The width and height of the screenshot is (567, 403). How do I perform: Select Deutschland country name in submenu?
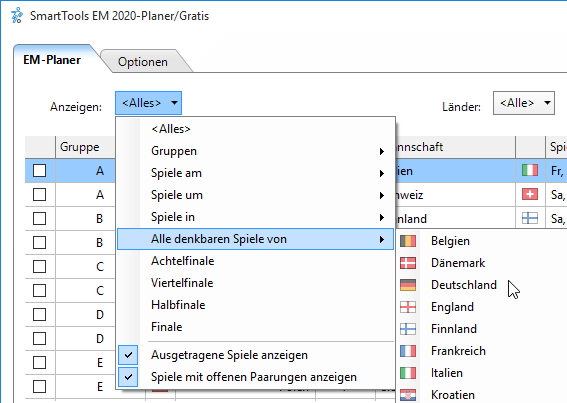point(464,285)
